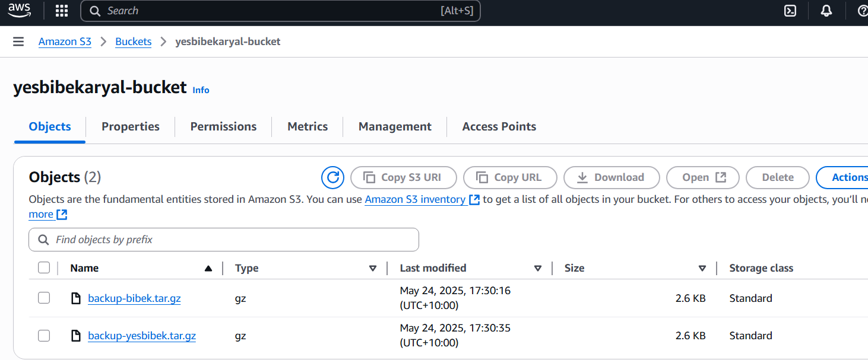Switch to the Properties tab
Viewport: 868px width, 360px height.
click(x=130, y=126)
